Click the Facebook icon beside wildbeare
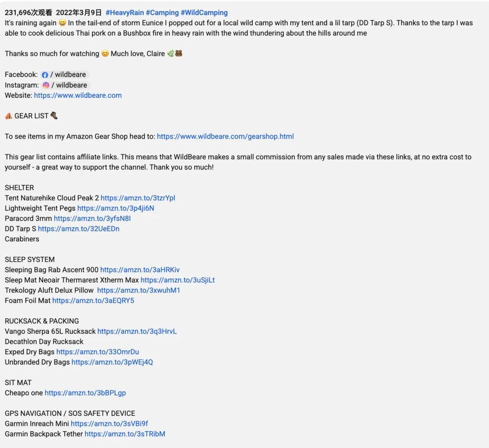The image size is (489, 448). pyautogui.click(x=45, y=75)
